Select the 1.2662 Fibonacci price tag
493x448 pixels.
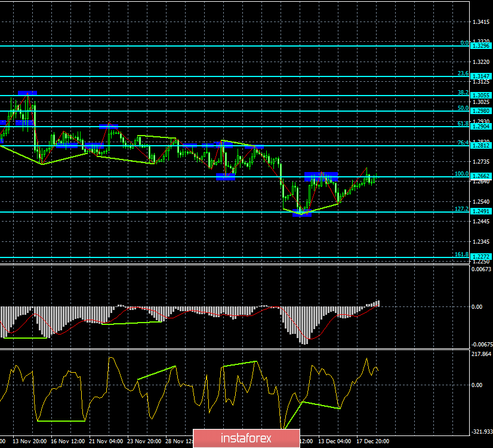point(480,176)
